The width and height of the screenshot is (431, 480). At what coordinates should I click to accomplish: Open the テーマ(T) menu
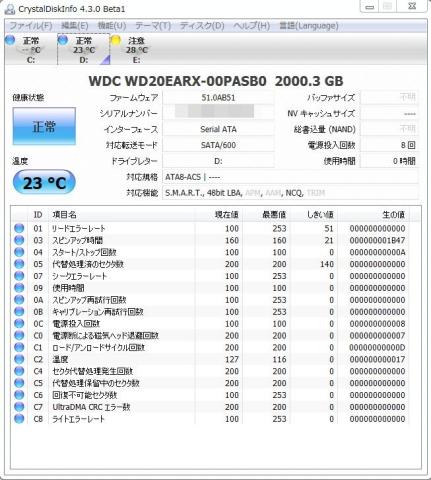(x=153, y=26)
